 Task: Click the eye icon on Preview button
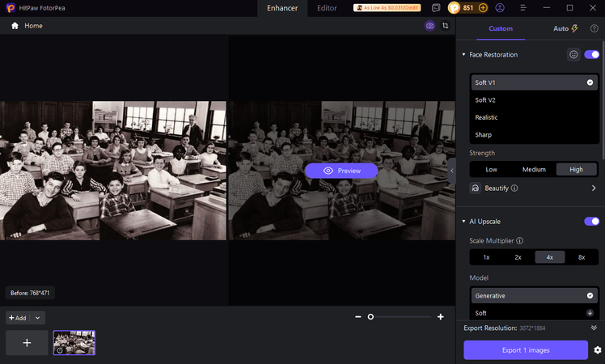click(x=328, y=171)
